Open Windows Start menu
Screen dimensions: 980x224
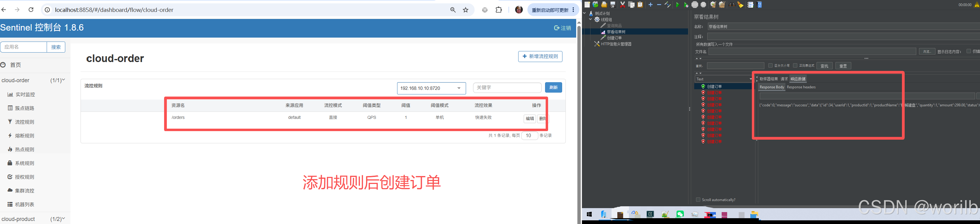pyautogui.click(x=589, y=215)
